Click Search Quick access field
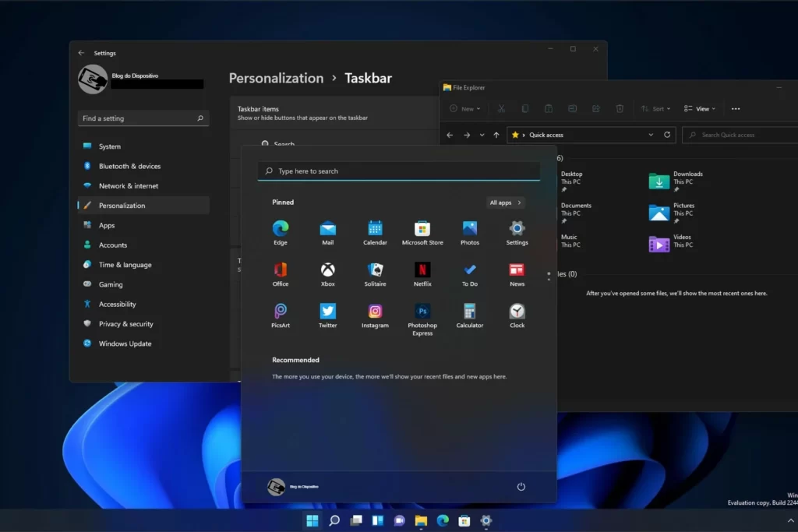Image resolution: width=798 pixels, height=532 pixels. pos(740,135)
